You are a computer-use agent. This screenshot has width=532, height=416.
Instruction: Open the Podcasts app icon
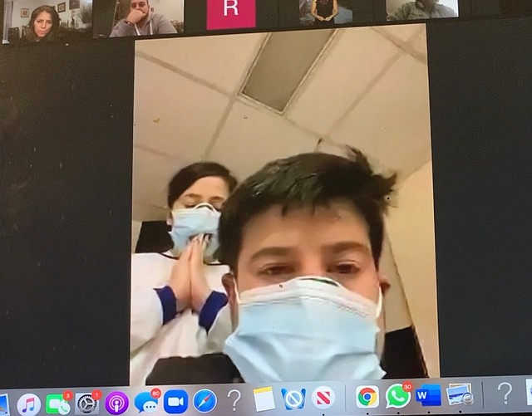coord(116,404)
